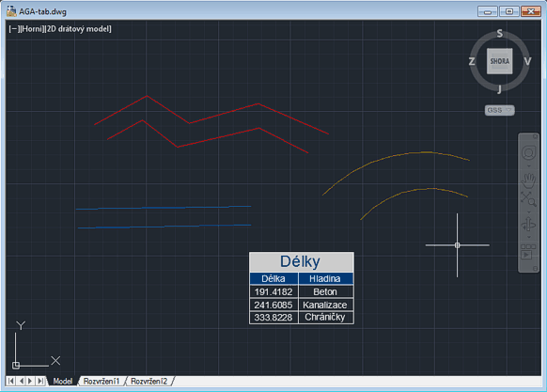Switch to the Rozvržení2 layout tab
Image resolution: width=547 pixels, height=392 pixels.
148,381
